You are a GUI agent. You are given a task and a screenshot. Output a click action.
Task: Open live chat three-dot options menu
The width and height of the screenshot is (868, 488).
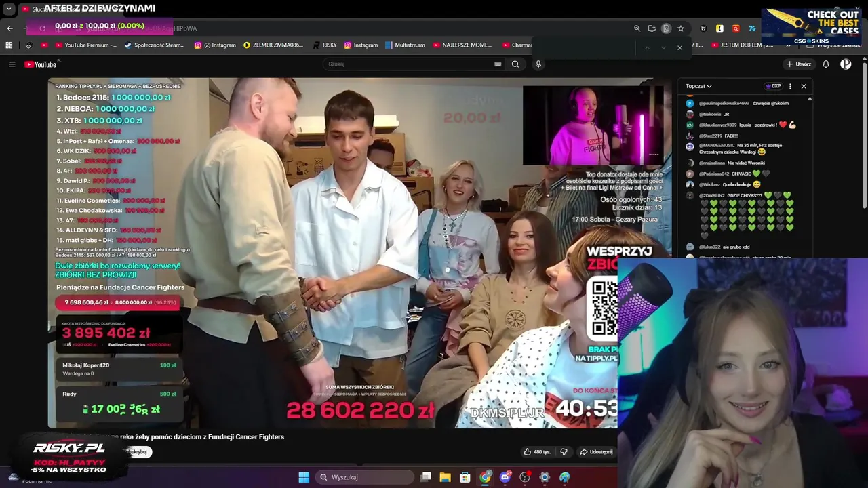790,86
